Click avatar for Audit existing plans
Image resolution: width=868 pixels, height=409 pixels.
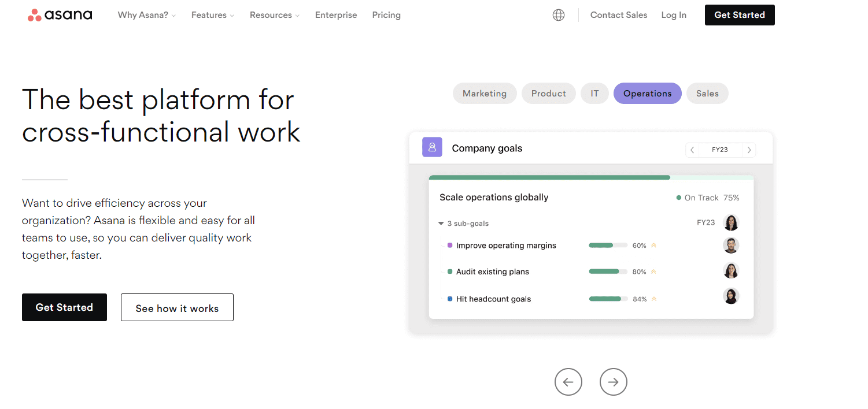[x=731, y=271]
